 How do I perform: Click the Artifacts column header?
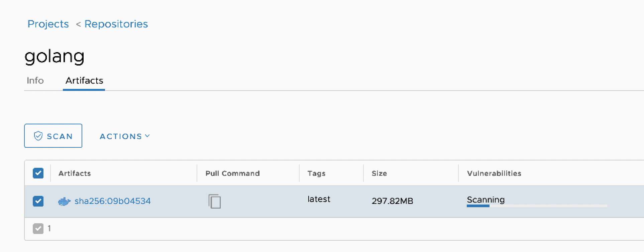point(75,173)
